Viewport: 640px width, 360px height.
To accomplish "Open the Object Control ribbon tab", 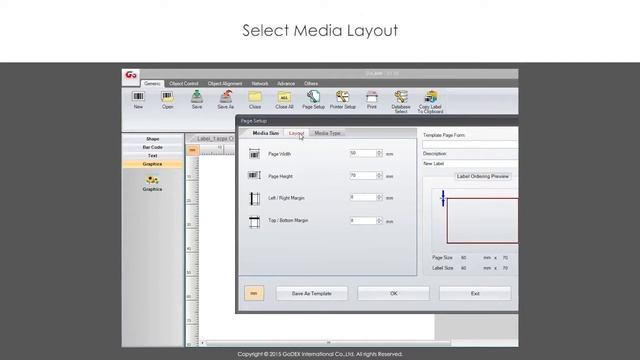I will (184, 83).
